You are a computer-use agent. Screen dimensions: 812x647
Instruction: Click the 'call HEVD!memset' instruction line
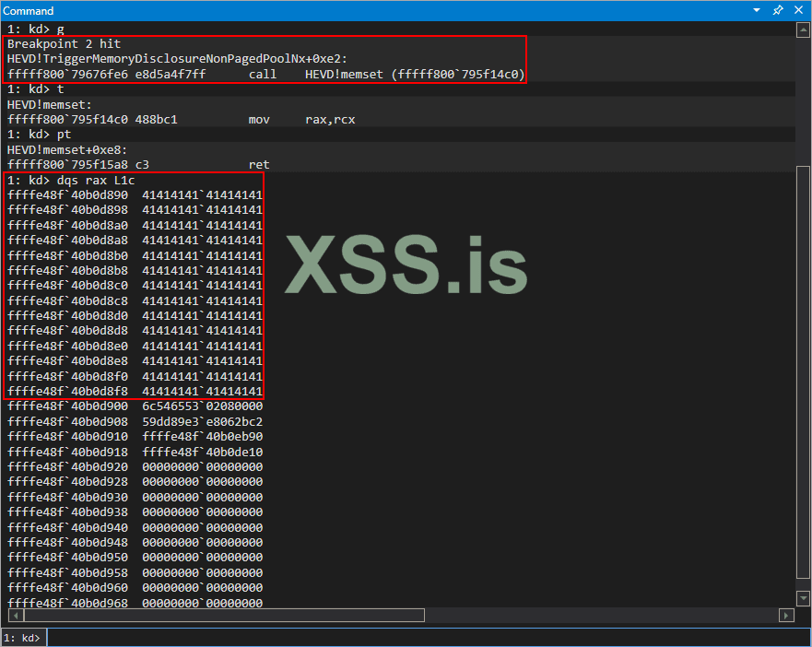coord(265,75)
